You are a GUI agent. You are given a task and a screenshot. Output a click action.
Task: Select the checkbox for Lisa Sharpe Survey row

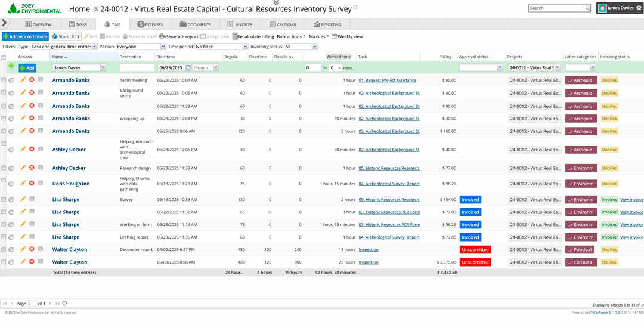click(4, 200)
